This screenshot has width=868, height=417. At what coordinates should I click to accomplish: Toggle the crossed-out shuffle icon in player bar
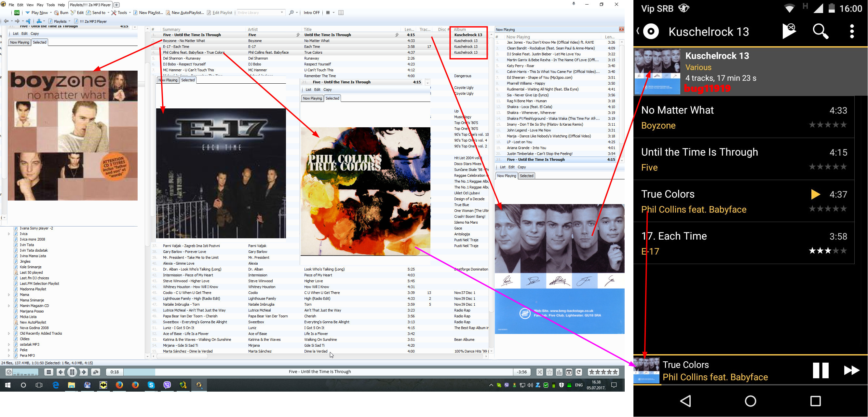click(x=539, y=372)
